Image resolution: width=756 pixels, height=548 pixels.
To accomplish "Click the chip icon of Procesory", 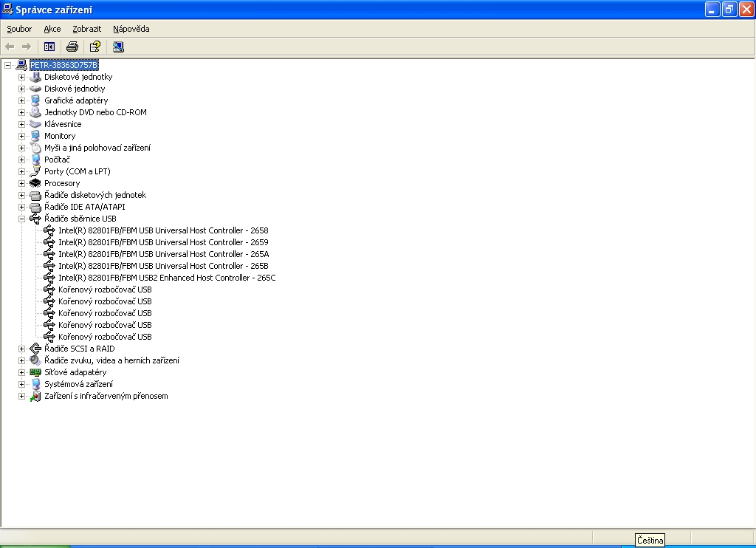I will click(x=35, y=183).
